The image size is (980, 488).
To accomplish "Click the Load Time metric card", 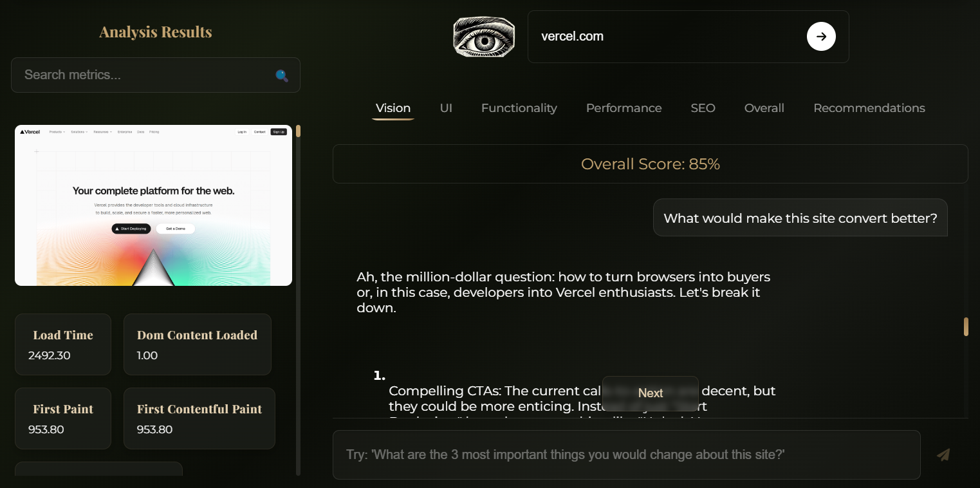I will coord(63,344).
